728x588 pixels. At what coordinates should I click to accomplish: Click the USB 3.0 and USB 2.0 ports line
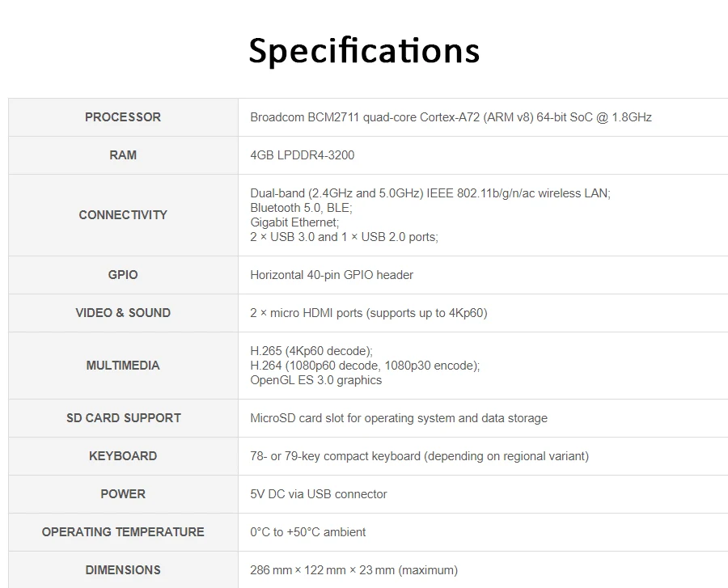pyautogui.click(x=344, y=237)
